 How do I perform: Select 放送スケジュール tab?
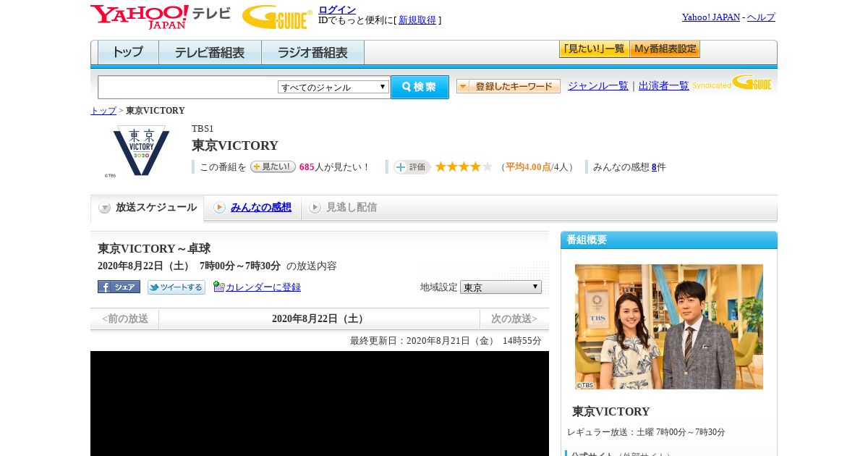click(x=148, y=208)
